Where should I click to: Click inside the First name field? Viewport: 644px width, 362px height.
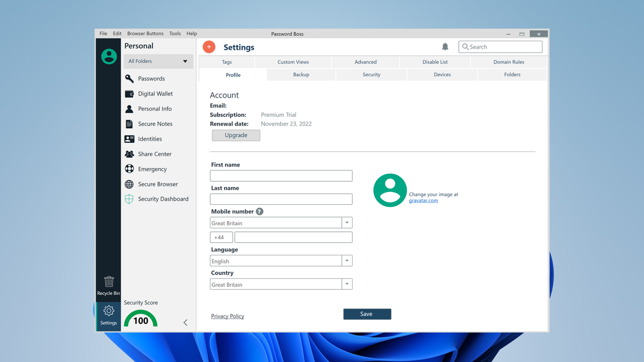click(x=281, y=175)
